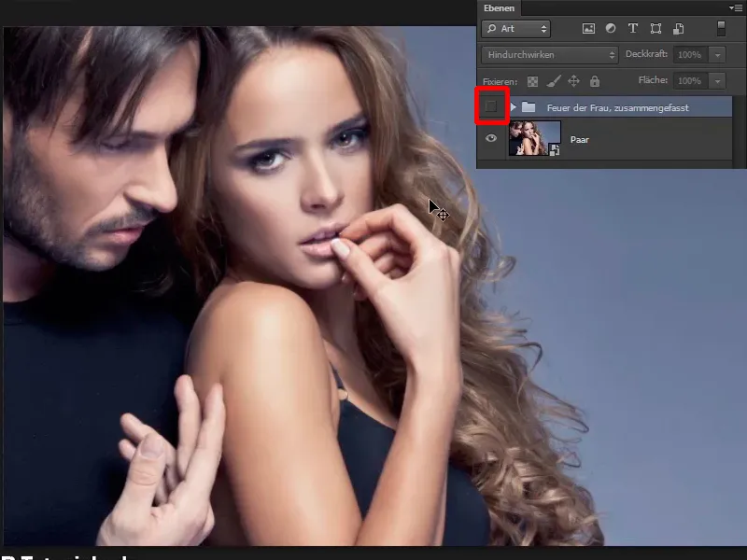The width and height of the screenshot is (747, 560).
Task: Select the 'Paar' layer name text
Action: coord(580,139)
